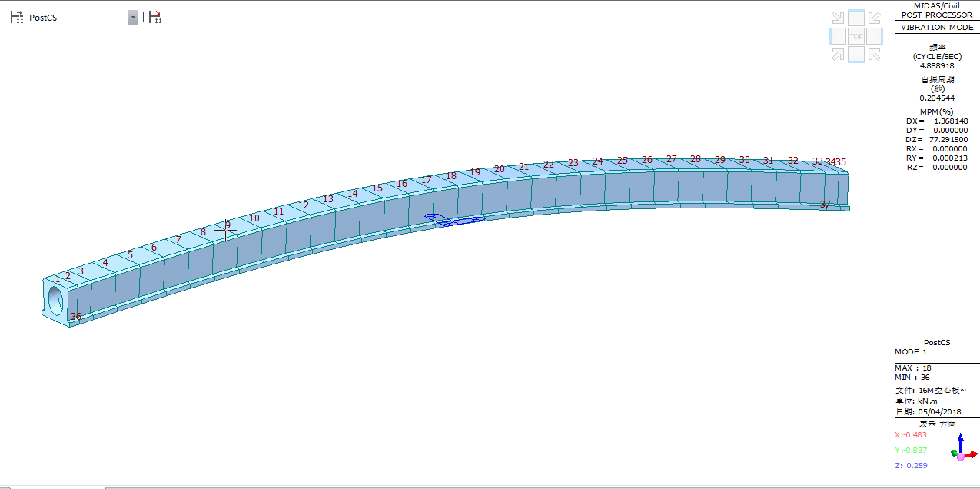Image resolution: width=980 pixels, height=489 pixels.
Task: Select the lower-left corner view arrow
Action: coord(837,54)
